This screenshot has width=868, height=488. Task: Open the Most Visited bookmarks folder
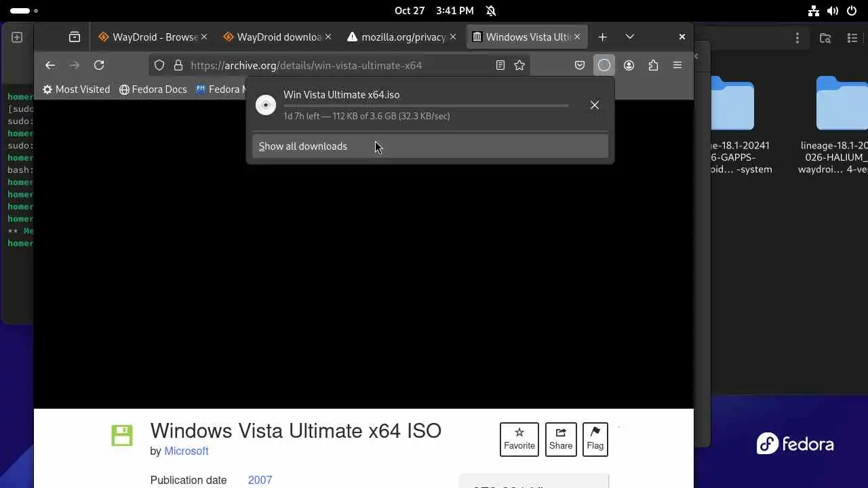pyautogui.click(x=76, y=89)
